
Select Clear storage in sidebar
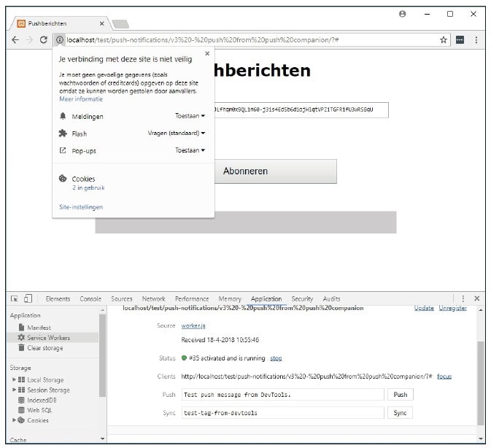click(x=45, y=348)
